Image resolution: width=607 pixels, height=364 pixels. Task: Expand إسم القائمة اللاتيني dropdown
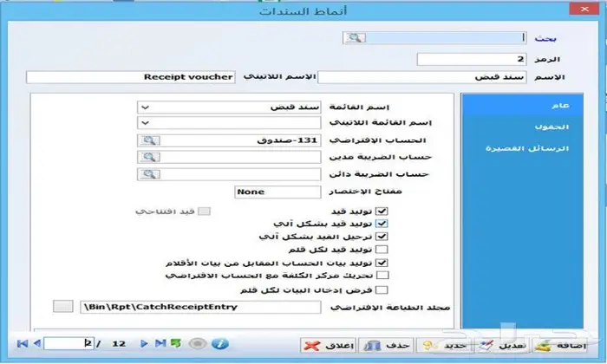tap(145, 123)
